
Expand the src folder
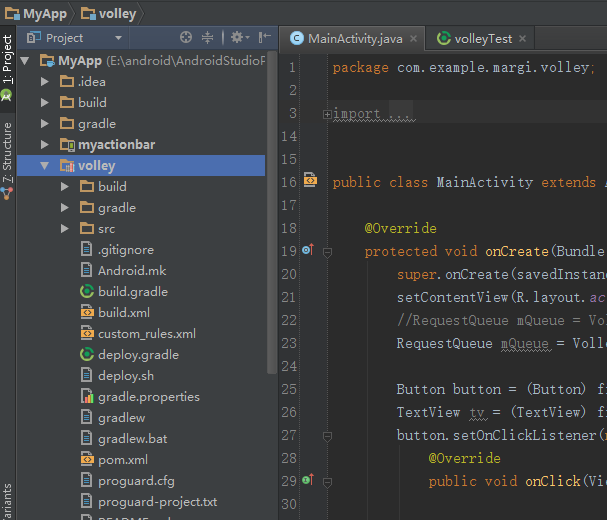[x=65, y=228]
